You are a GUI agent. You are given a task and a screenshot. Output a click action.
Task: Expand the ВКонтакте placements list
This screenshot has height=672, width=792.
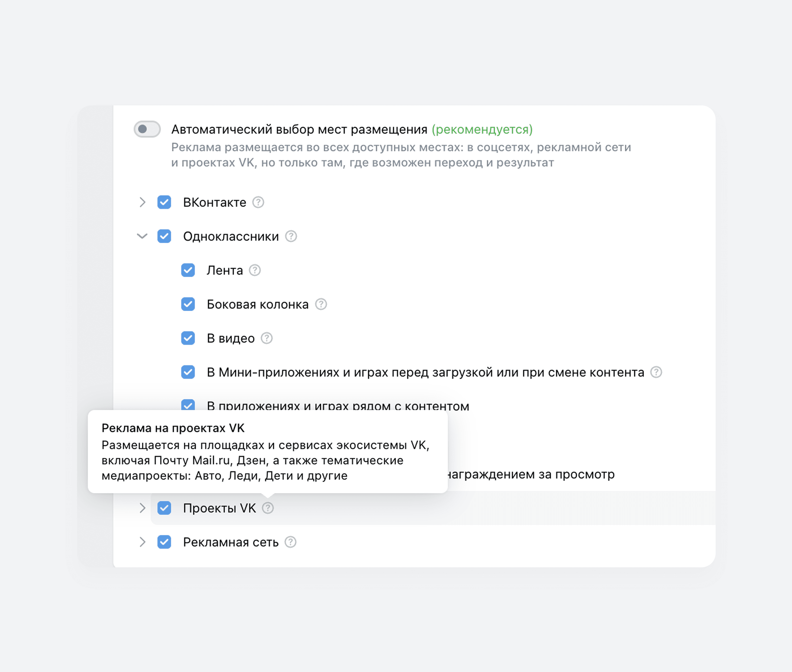click(142, 202)
